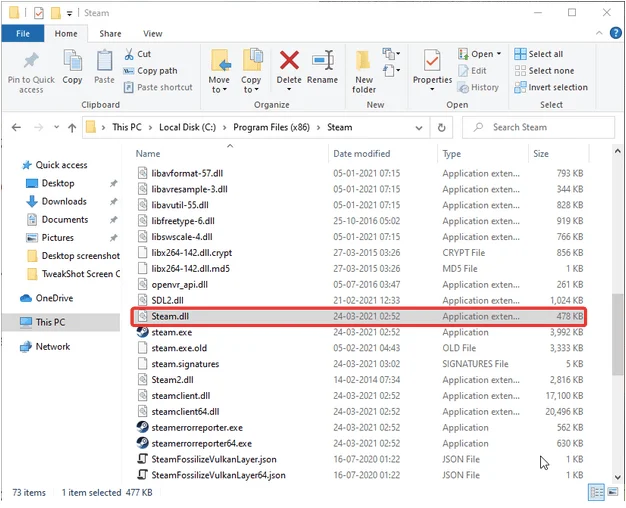Open Quick Access Toolbar customize arrow

69,13
